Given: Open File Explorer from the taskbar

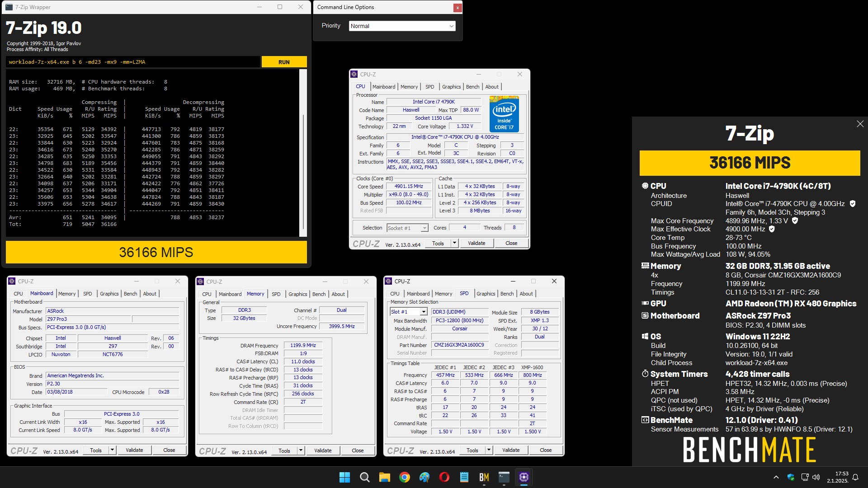Looking at the screenshot, I should click(x=384, y=477).
